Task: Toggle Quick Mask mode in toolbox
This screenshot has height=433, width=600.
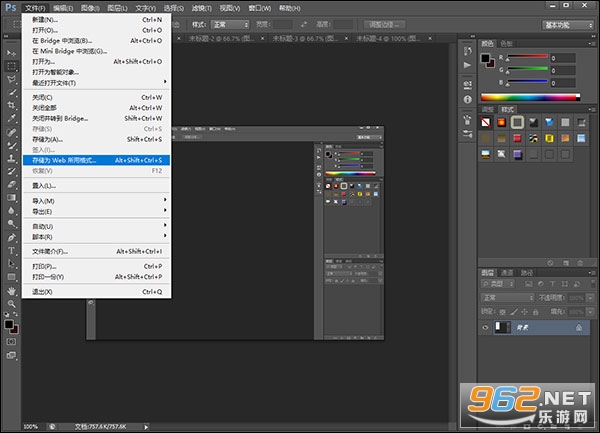Action: pyautogui.click(x=11, y=342)
